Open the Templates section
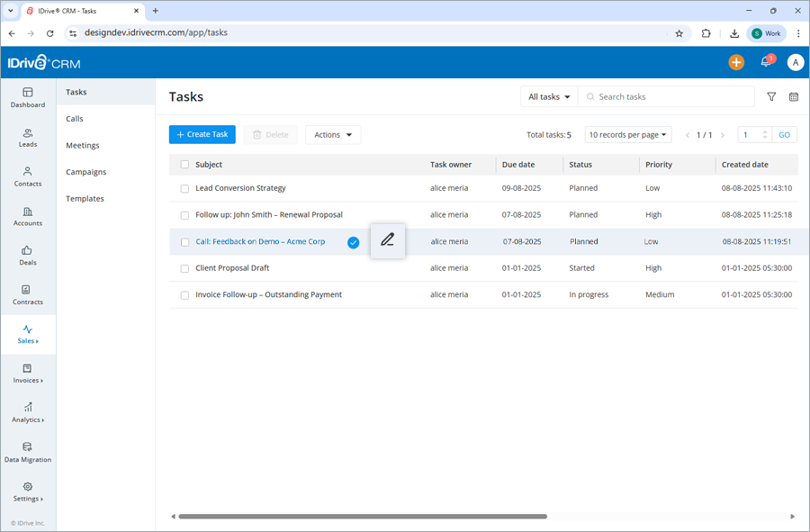Viewport: 810px width, 532px height. coord(85,198)
